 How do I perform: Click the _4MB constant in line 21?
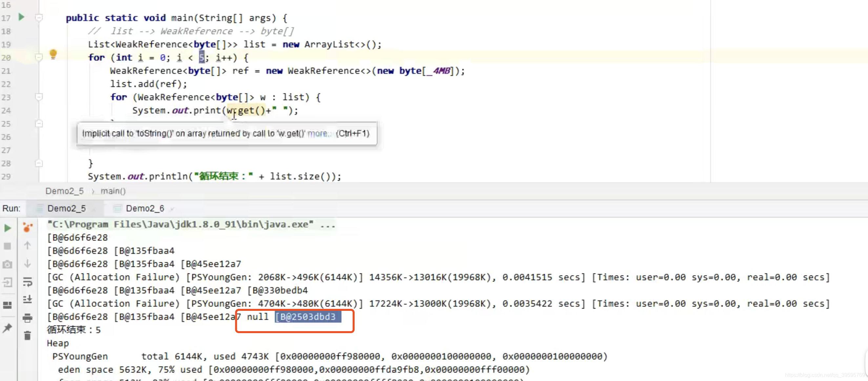click(x=439, y=71)
